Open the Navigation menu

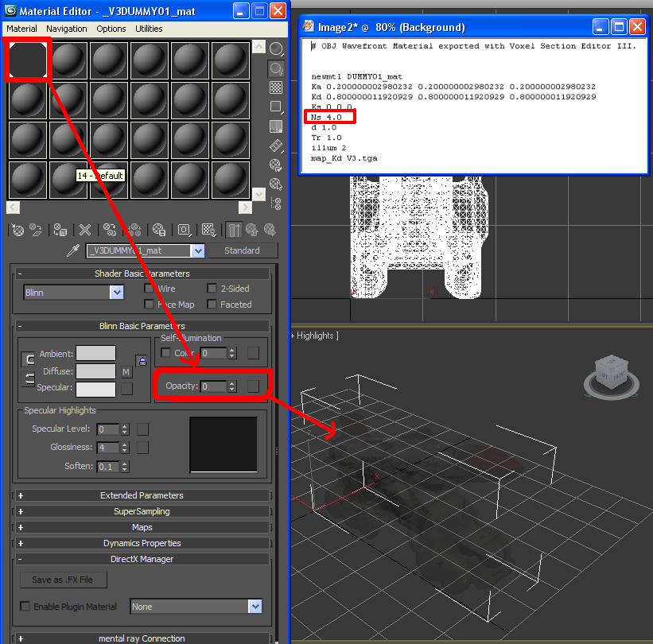(x=67, y=29)
